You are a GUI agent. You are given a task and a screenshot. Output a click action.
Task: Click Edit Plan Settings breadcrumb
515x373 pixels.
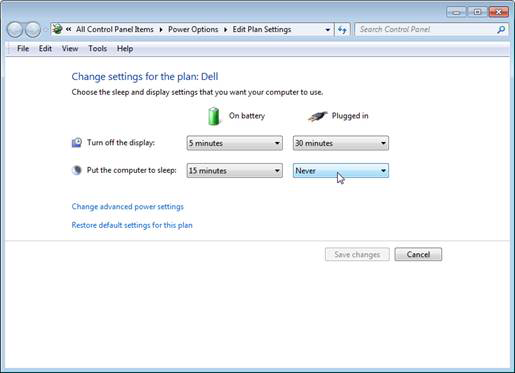262,29
